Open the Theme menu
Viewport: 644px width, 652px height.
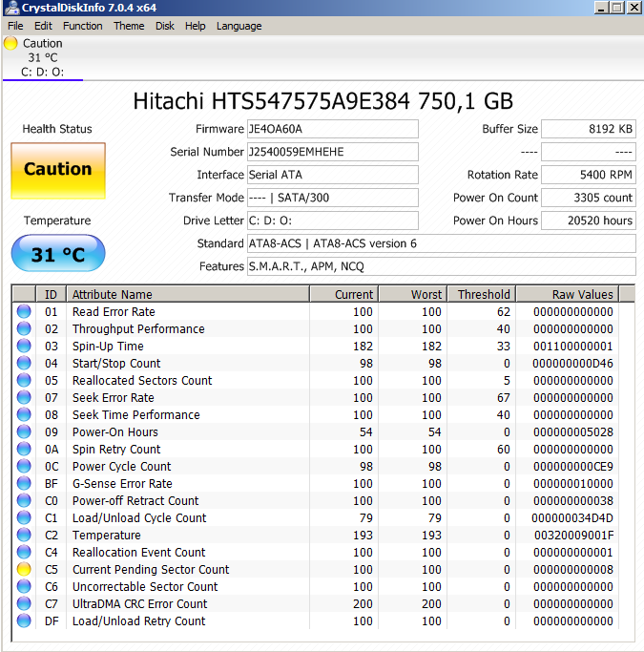pyautogui.click(x=129, y=26)
